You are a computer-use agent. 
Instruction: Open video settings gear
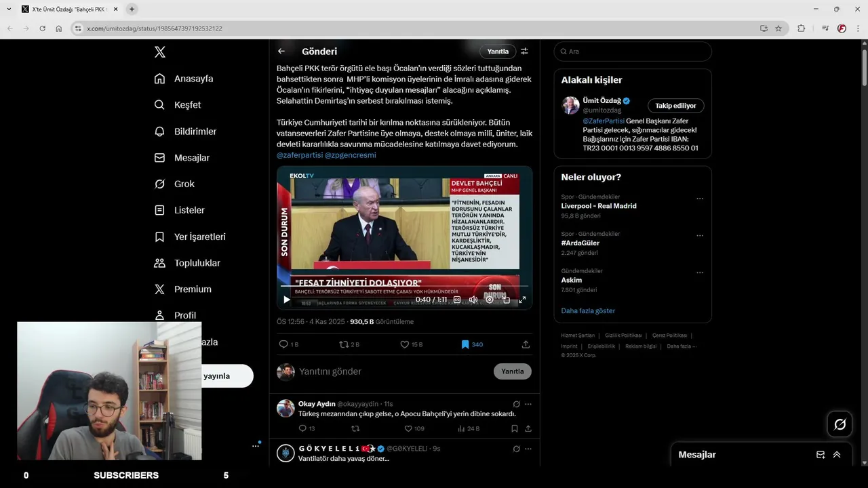click(x=490, y=300)
